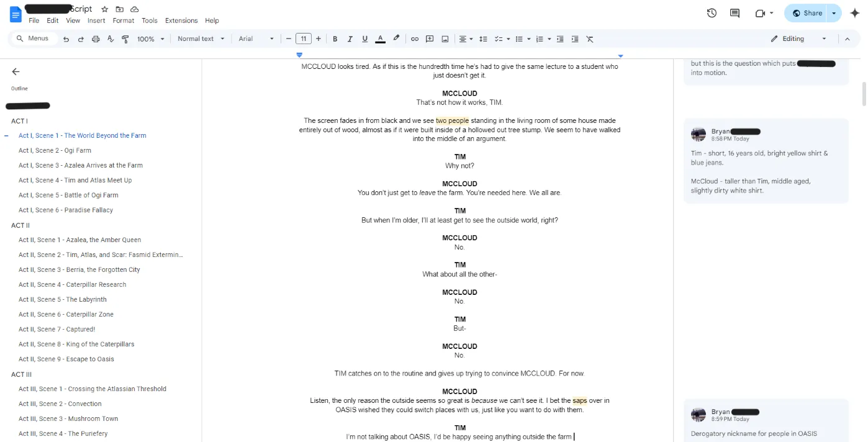Show all comments panel icon
This screenshot has height=442, width=868.
click(735, 13)
